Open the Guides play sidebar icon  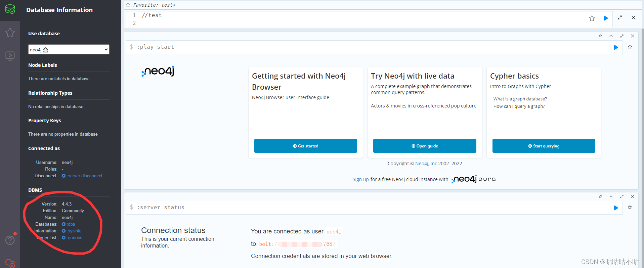coord(10,56)
